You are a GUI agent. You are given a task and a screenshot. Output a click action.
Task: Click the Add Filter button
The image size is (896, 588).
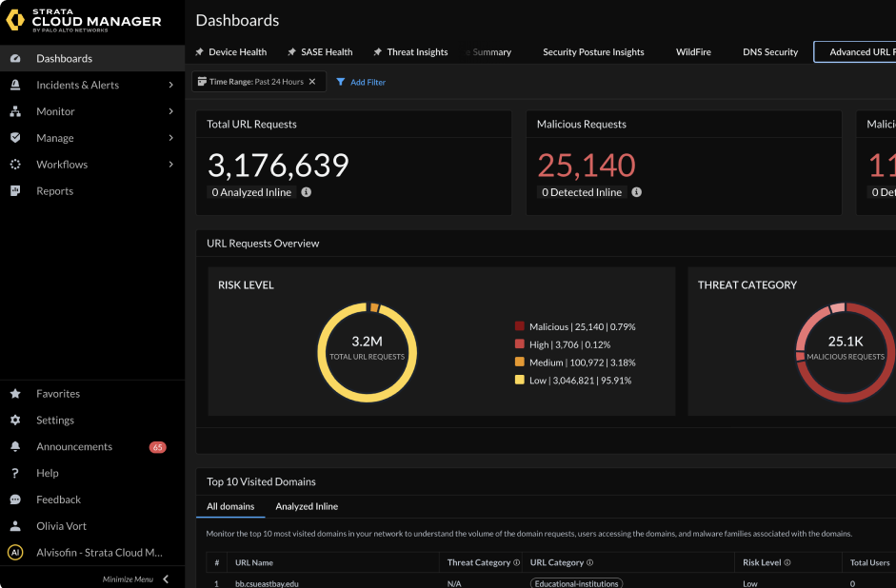coord(361,83)
